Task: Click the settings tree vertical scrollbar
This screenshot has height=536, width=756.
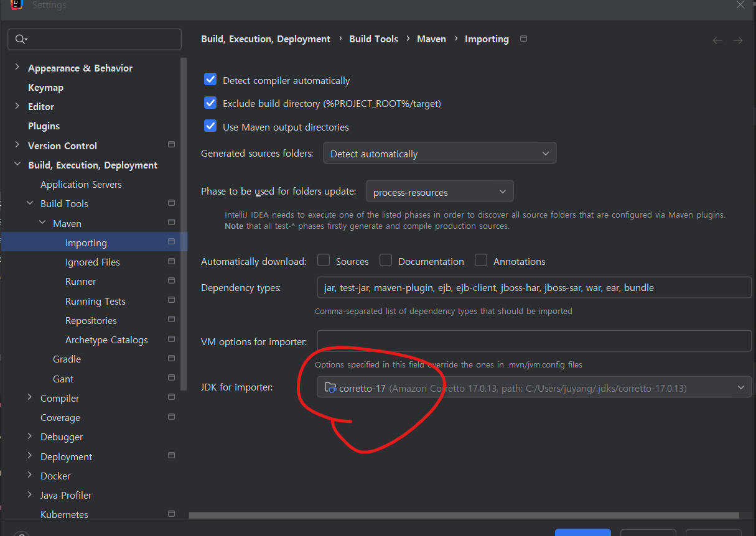Action: coord(184,224)
